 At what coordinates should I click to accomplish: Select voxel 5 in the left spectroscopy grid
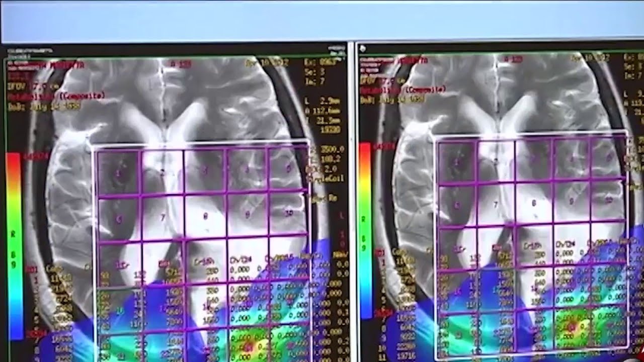288,169
